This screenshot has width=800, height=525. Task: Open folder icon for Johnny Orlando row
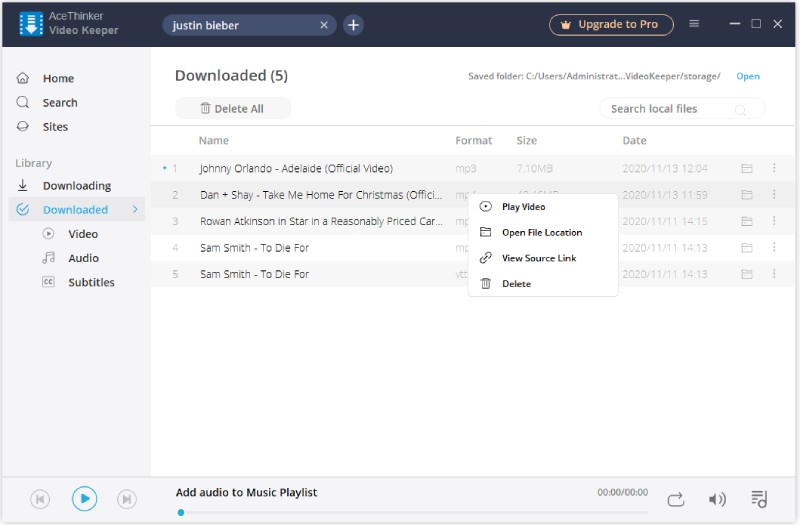[746, 168]
